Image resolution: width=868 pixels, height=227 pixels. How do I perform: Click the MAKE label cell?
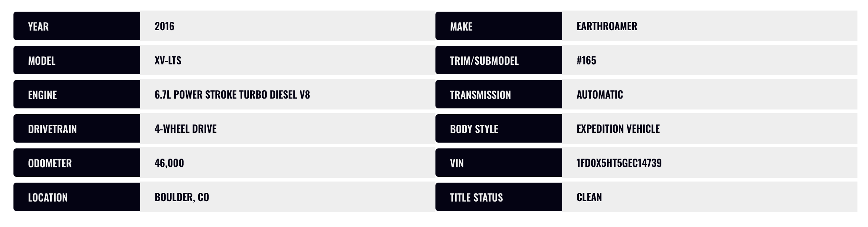click(499, 26)
